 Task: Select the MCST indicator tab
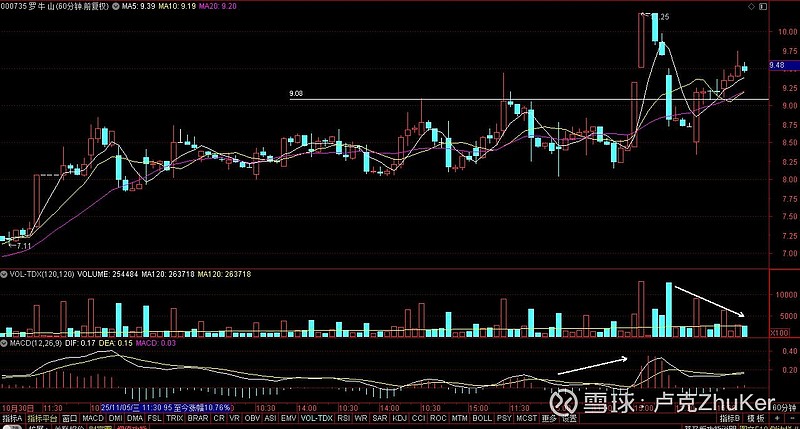(527, 418)
